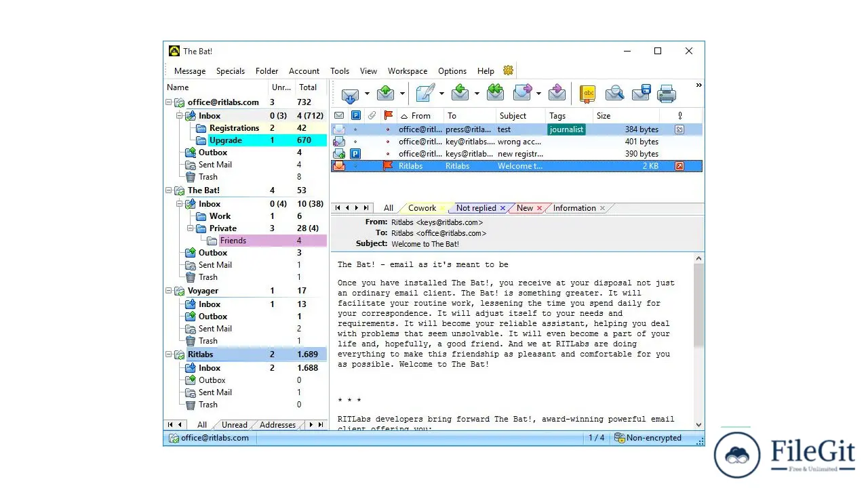This screenshot has width=868, height=488.
Task: Click the parked column header icon
Action: point(355,116)
